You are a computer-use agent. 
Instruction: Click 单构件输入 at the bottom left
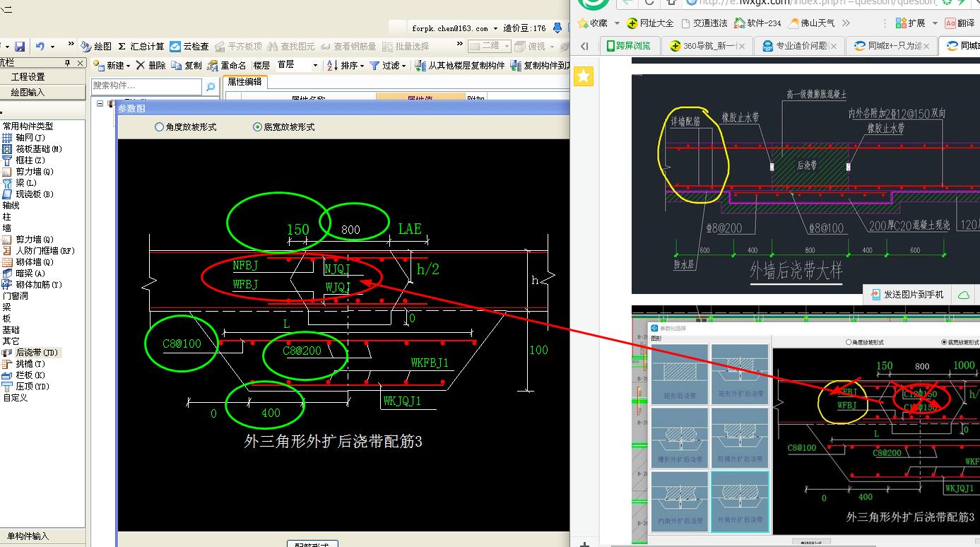(x=28, y=536)
